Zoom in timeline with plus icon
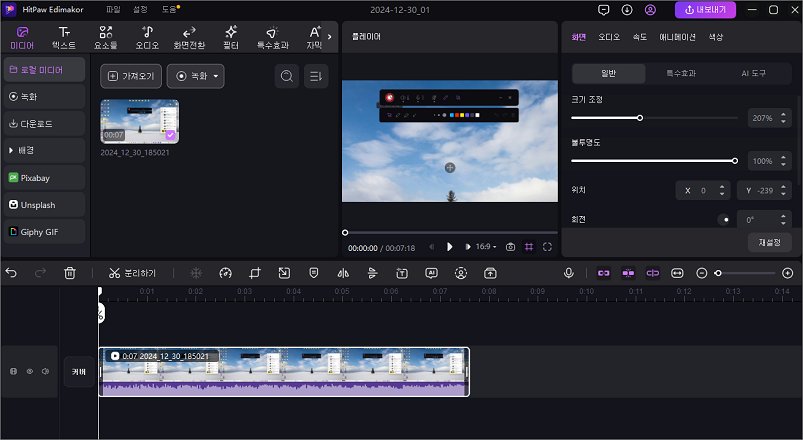803x440 pixels. point(788,274)
